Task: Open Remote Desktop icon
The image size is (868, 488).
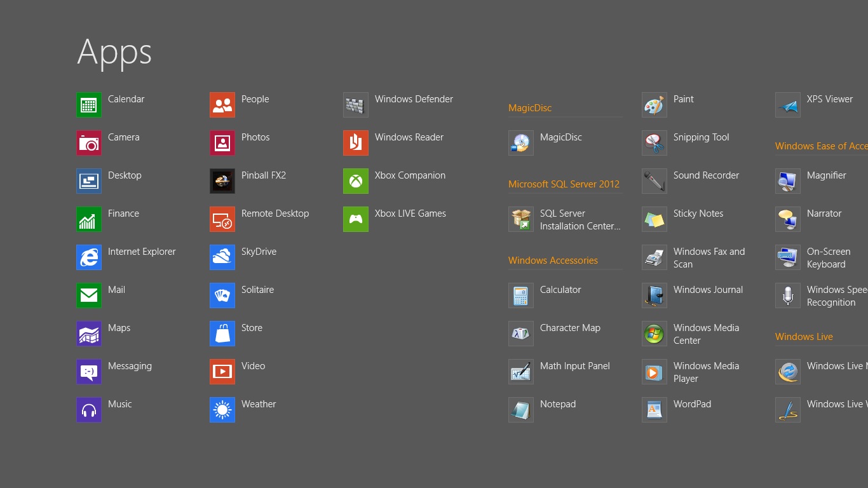Action: click(222, 219)
